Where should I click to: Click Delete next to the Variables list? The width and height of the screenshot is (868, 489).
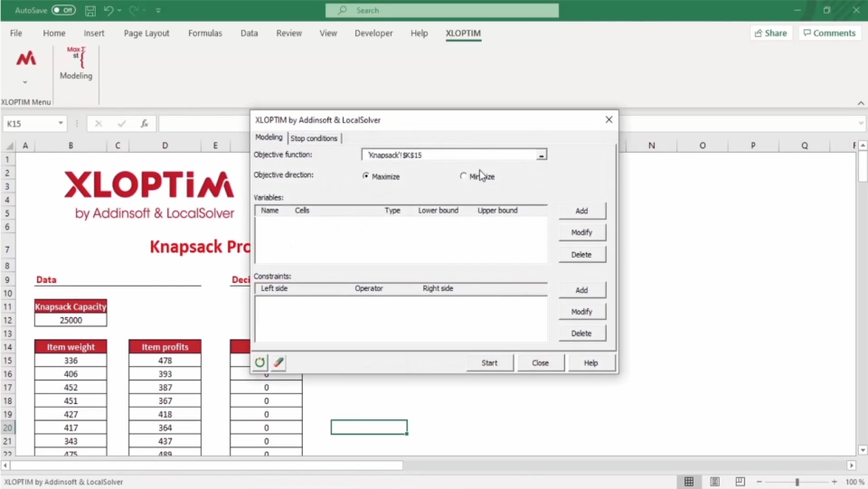[581, 255]
